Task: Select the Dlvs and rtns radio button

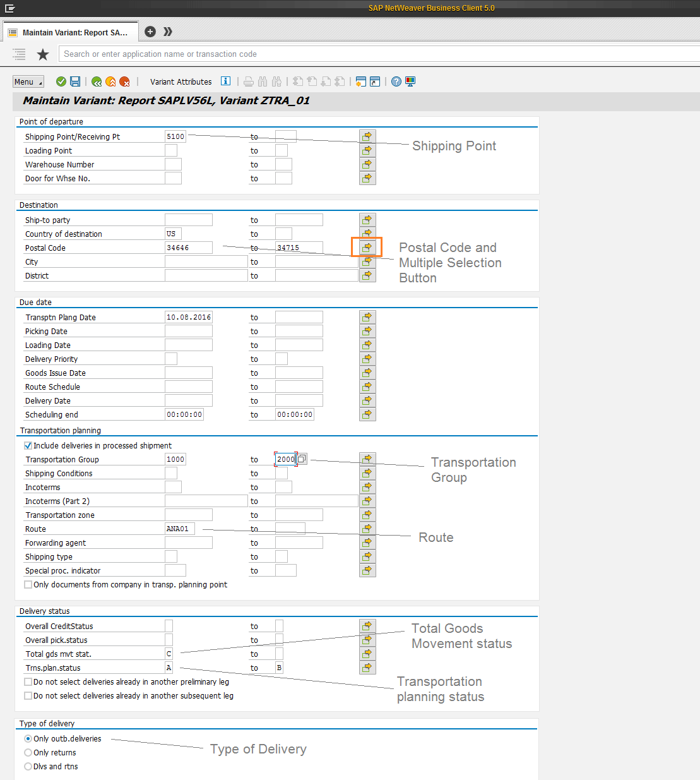Action: pyautogui.click(x=28, y=766)
